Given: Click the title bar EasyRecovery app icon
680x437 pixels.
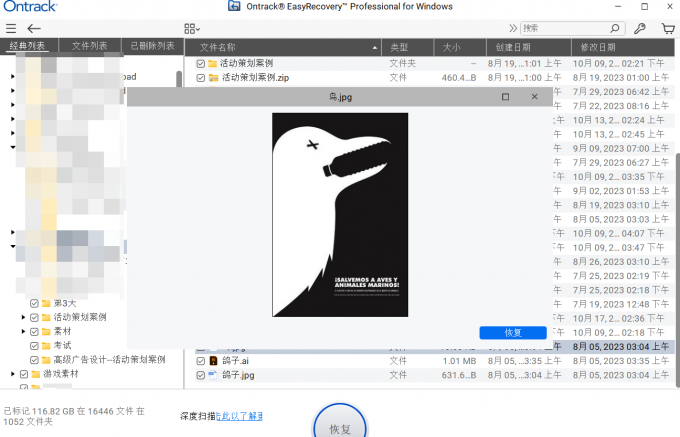Looking at the screenshot, I should click(x=234, y=6).
